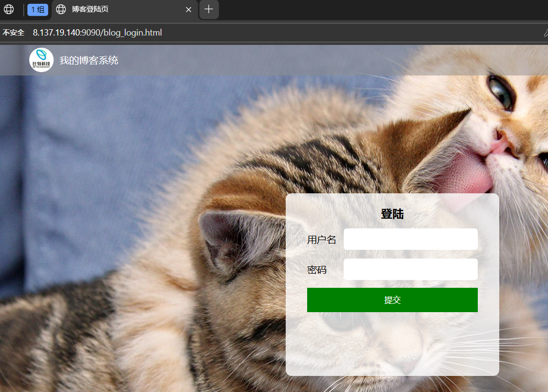Click the globe favicon on the 博客登陆页 tab
548x392 pixels.
(x=61, y=9)
